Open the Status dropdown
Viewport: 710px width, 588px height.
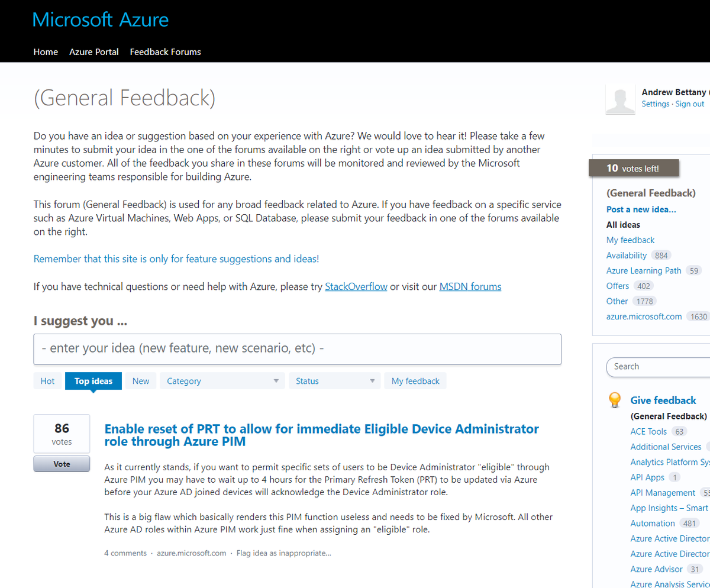334,381
